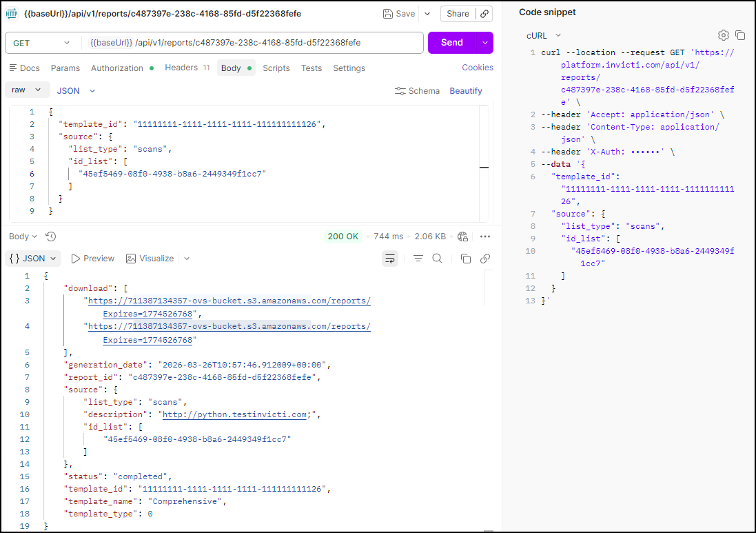The height and width of the screenshot is (533, 756).
Task: Click the response link icon
Action: [x=485, y=259]
